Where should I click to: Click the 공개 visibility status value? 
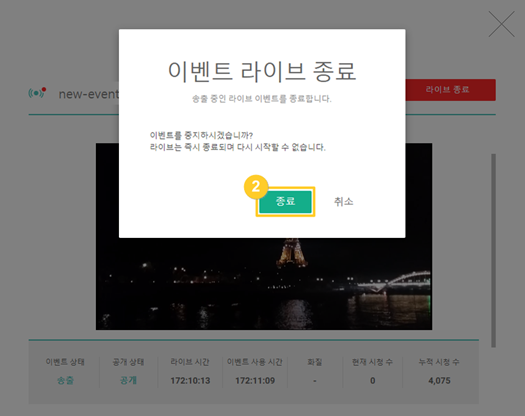[128, 380]
